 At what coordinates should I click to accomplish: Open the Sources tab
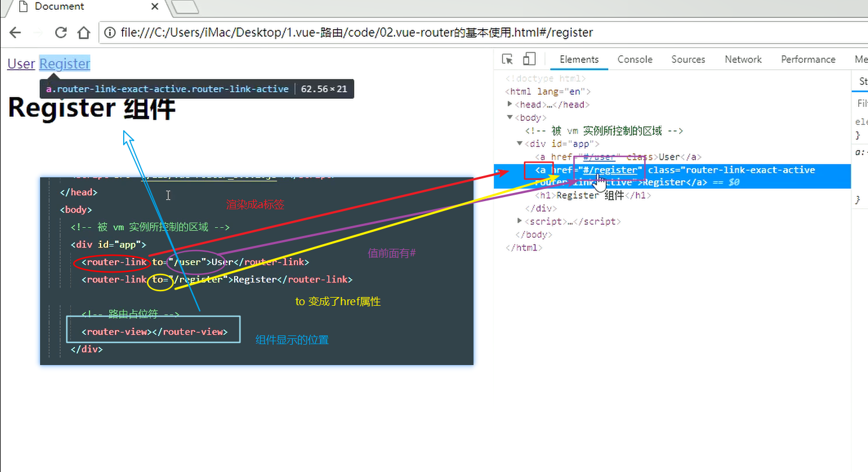coord(688,59)
